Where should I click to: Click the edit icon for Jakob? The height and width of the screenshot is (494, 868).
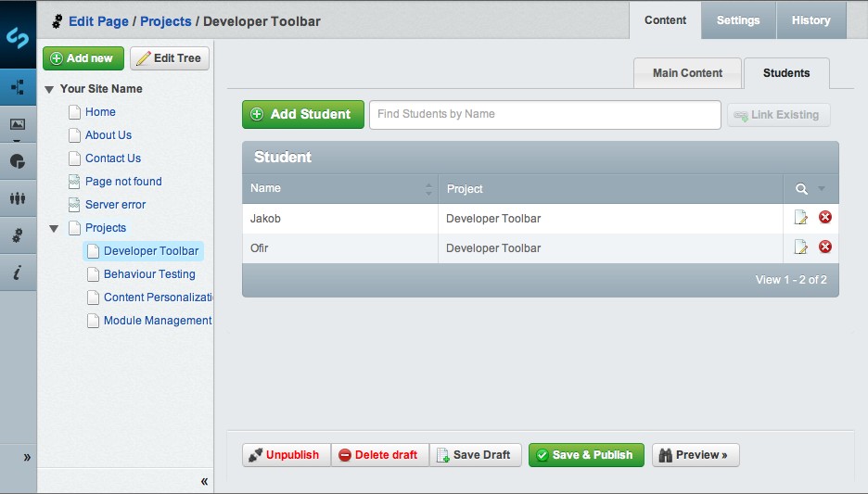pos(801,218)
